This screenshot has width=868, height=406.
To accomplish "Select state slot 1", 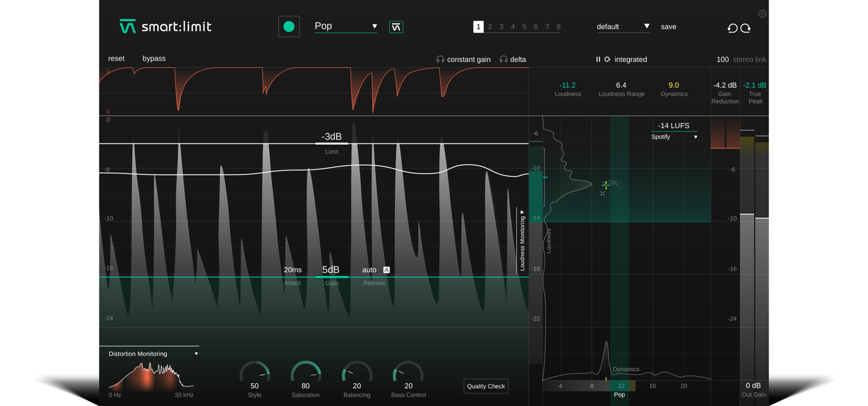I will (478, 27).
